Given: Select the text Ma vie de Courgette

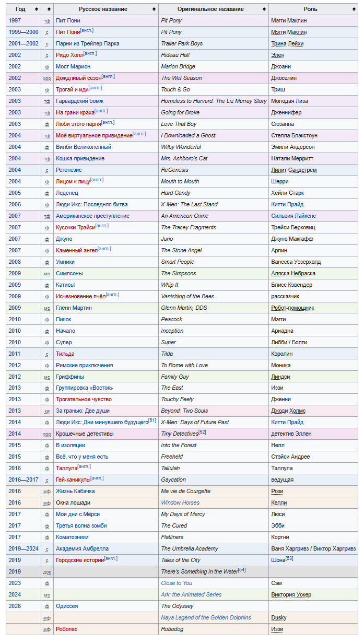Looking at the screenshot, I should click(186, 492).
